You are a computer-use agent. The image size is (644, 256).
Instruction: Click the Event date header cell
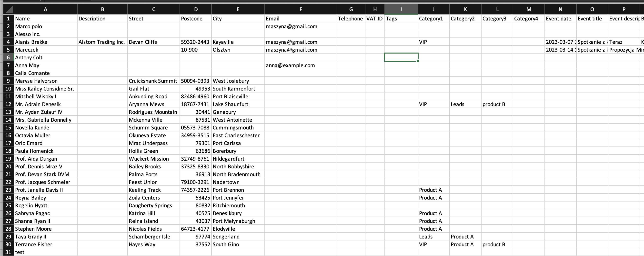[560, 19]
